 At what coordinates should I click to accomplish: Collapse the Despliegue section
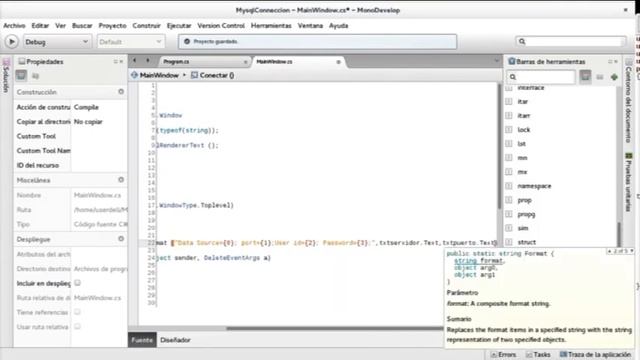pyautogui.click(x=121, y=239)
